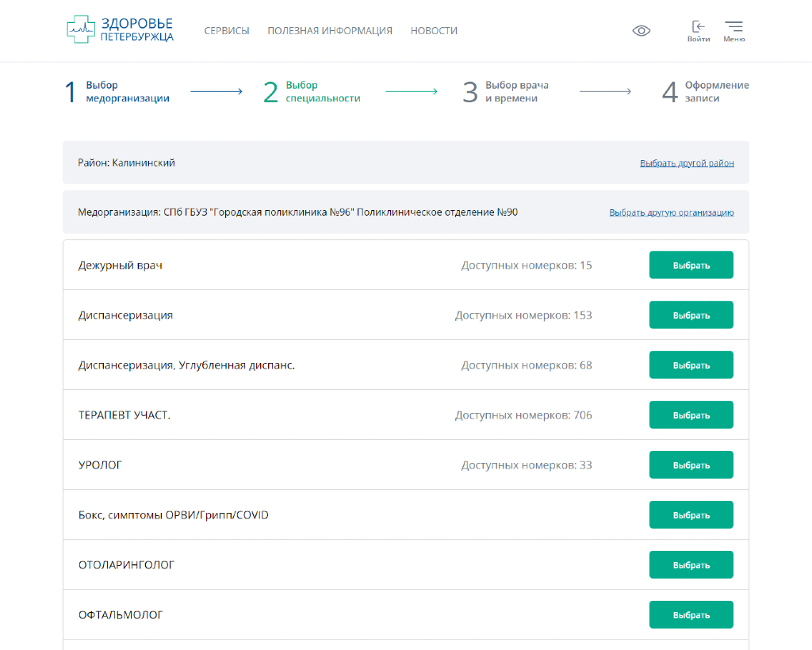The width and height of the screenshot is (812, 650).
Task: Click Выбрать for ОФТАЛЬМОЛОГ
Action: click(691, 615)
